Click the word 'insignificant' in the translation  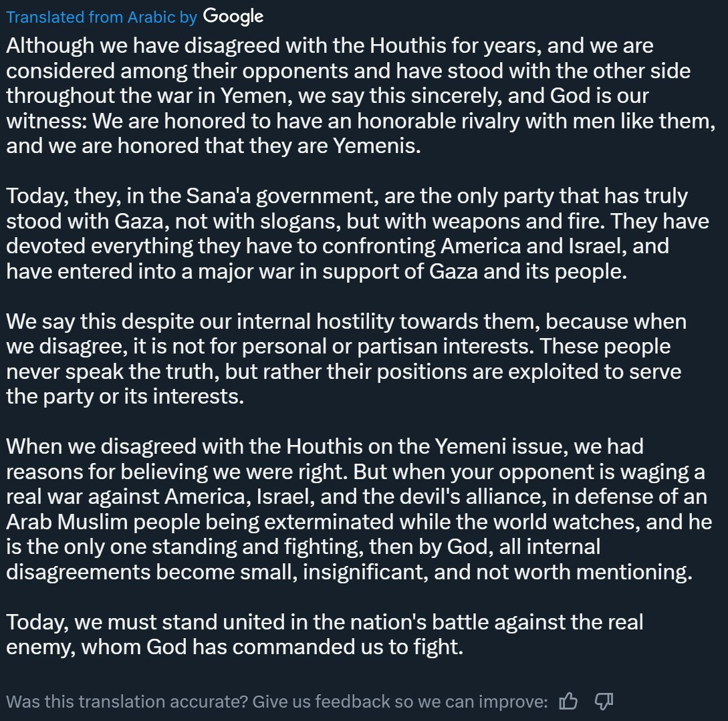[x=366, y=571]
